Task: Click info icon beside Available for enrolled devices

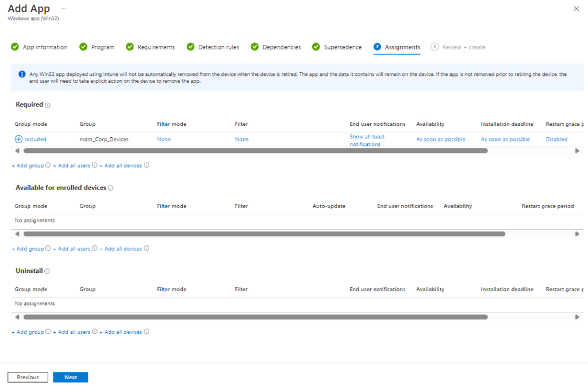Action: pyautogui.click(x=110, y=188)
